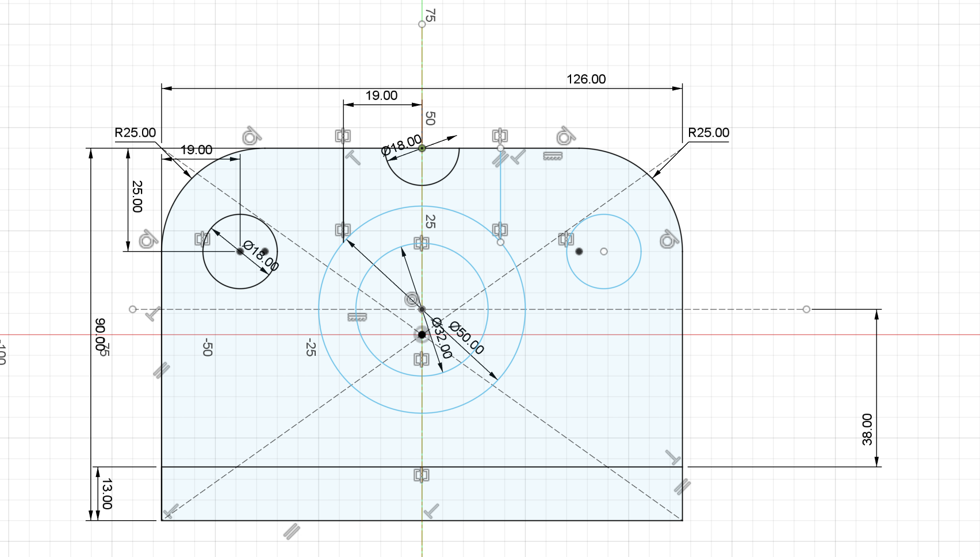Screen dimensions: 980x557
Task: Click horizontal constraint glyph under top edge near right fillet
Action: pyautogui.click(x=553, y=156)
